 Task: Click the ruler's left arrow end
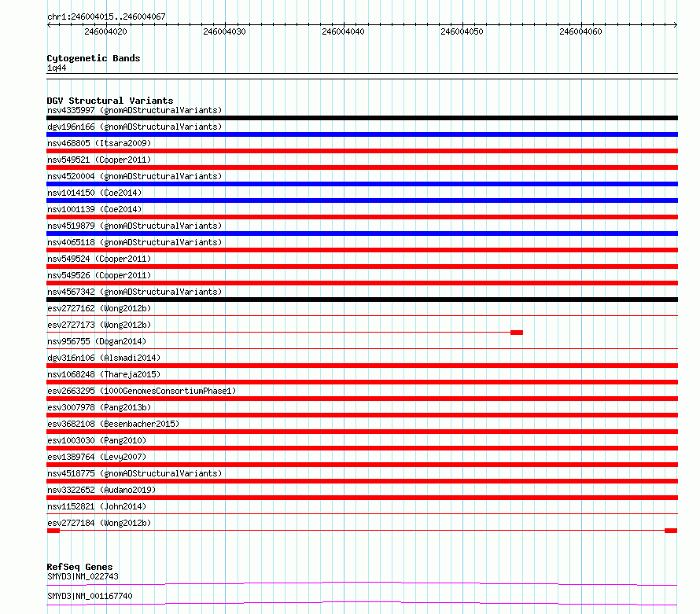tap(49, 25)
